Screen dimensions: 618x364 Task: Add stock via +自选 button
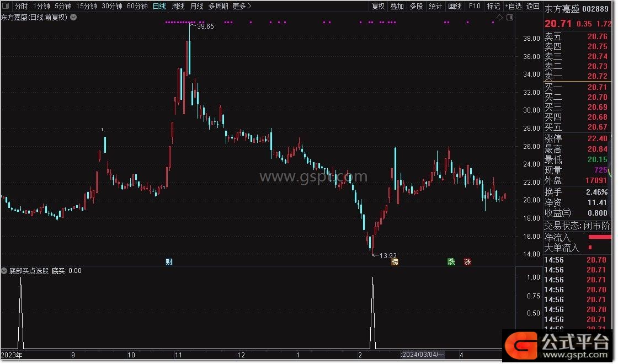tap(513, 6)
